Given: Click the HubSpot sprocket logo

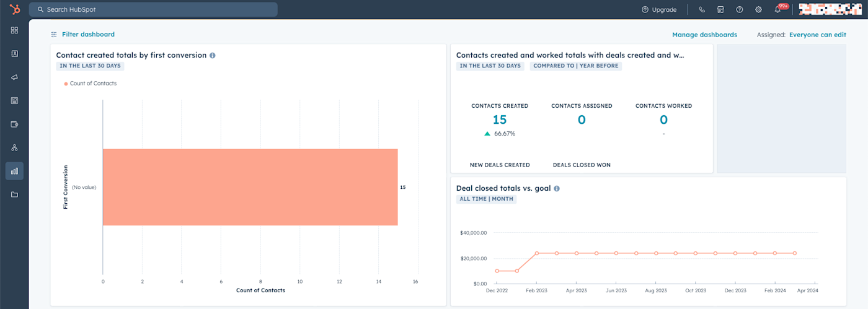Looking at the screenshot, I should pos(14,9).
